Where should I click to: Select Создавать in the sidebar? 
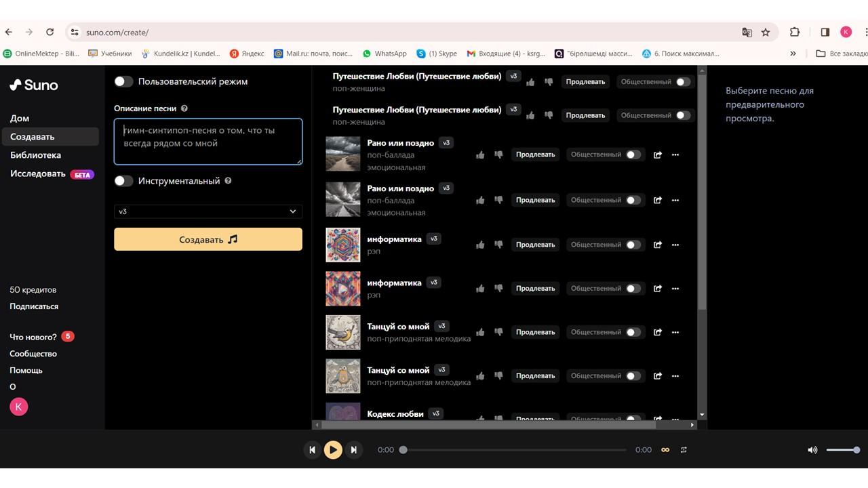pos(50,136)
